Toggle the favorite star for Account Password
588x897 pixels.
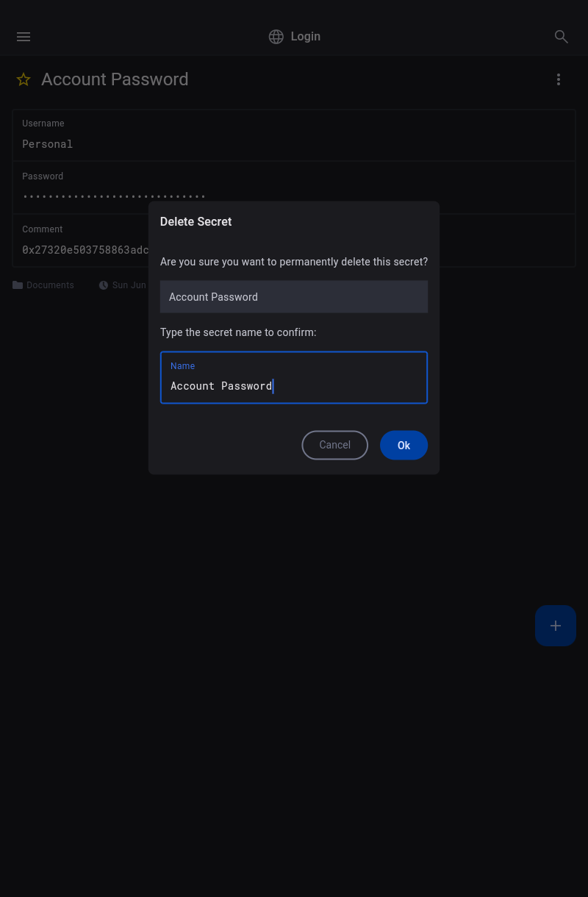pyautogui.click(x=24, y=79)
